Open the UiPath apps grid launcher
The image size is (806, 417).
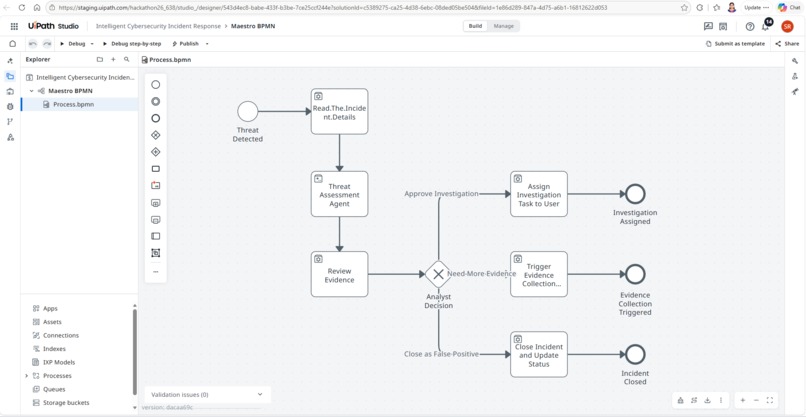(14, 26)
